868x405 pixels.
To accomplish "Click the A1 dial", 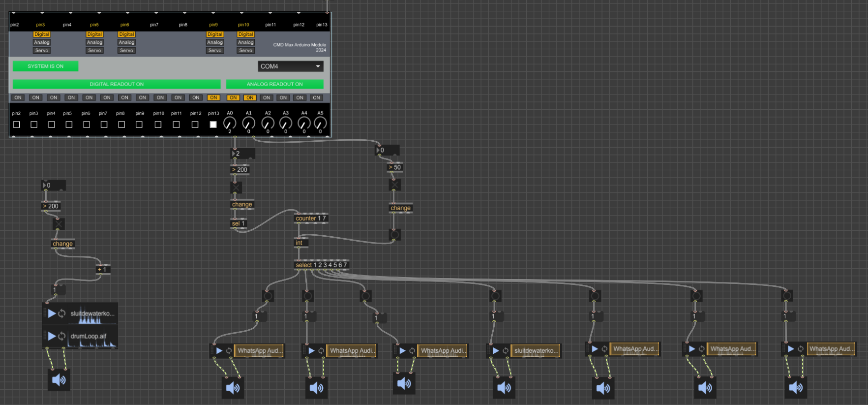I will (x=248, y=124).
